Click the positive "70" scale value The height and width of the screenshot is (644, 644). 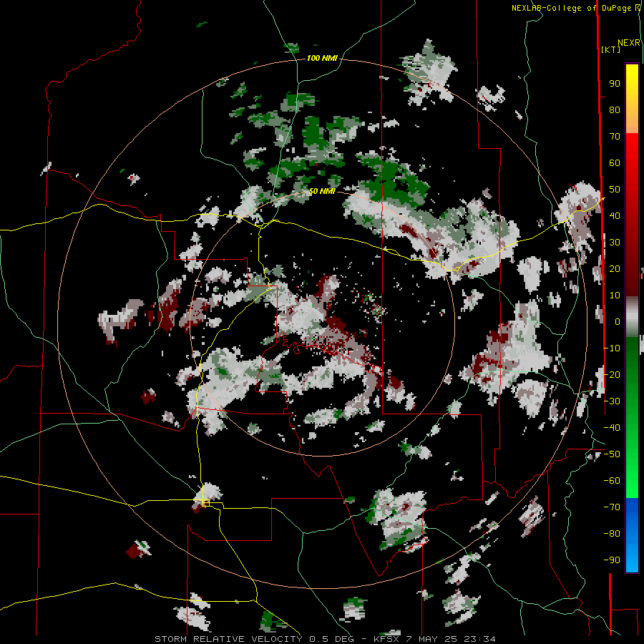(615, 137)
